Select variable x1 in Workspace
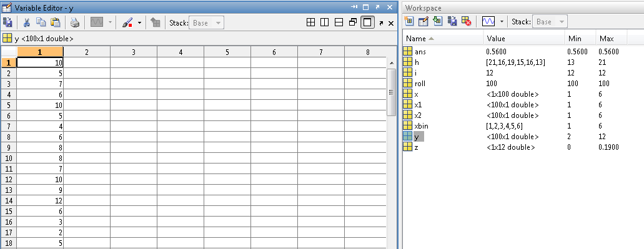644x249 pixels. coord(418,105)
